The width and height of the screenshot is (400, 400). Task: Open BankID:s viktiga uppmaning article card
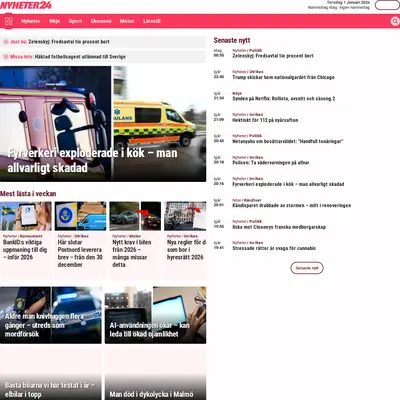point(26,240)
